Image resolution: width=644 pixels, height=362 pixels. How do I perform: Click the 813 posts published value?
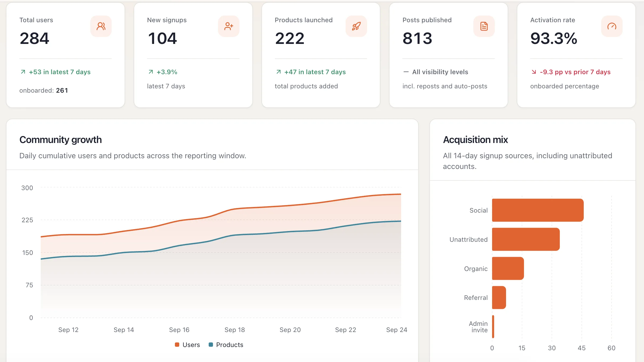(x=417, y=38)
